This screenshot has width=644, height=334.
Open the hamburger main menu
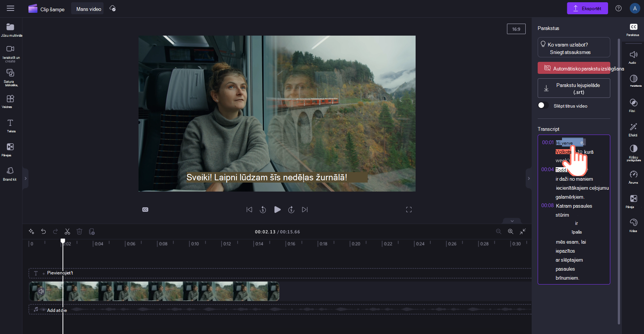(x=10, y=8)
